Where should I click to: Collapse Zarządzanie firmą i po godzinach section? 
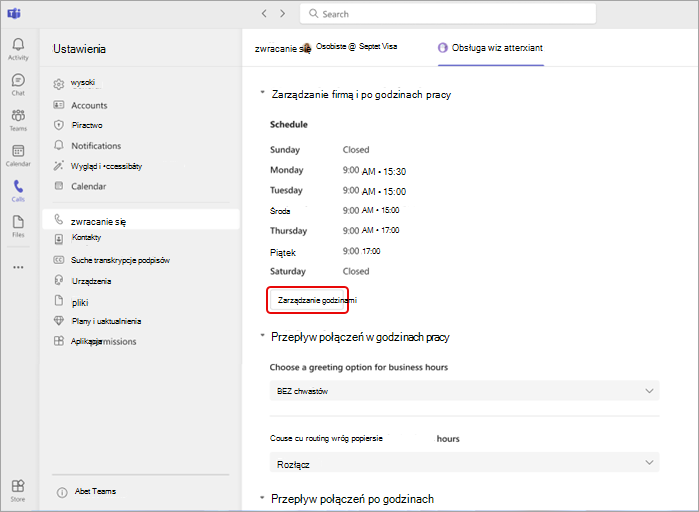(263, 93)
